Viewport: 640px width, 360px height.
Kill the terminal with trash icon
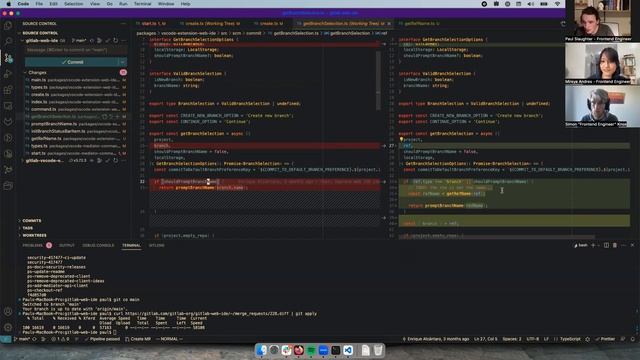[615, 245]
